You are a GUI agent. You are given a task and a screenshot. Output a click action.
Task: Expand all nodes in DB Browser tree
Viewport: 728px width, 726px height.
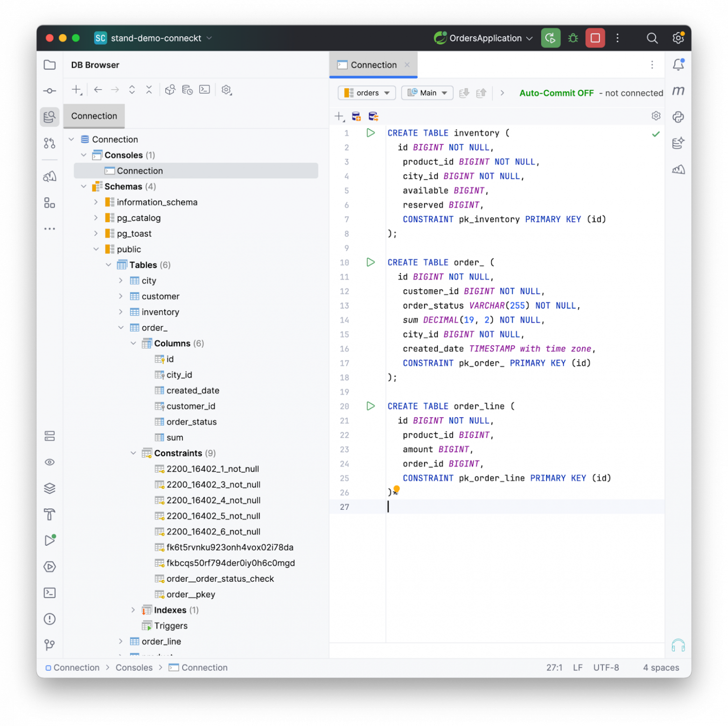pos(132,90)
